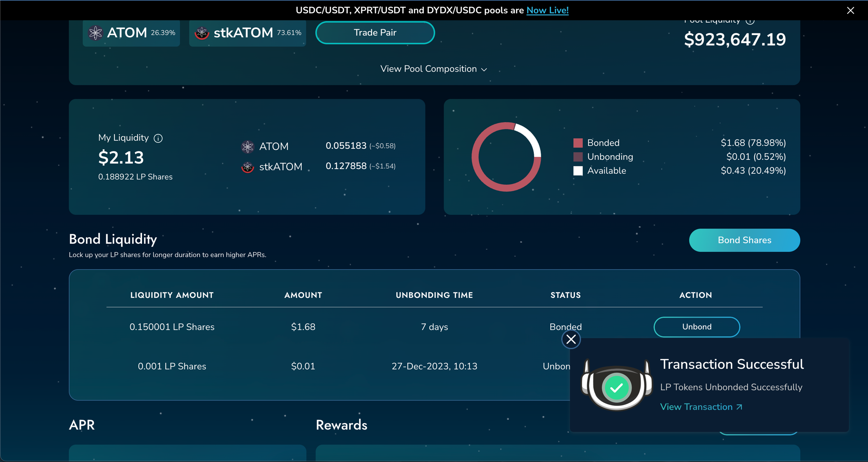Screen dimensions: 868x462
Task: Click the Available white legend swatch
Action: point(578,171)
